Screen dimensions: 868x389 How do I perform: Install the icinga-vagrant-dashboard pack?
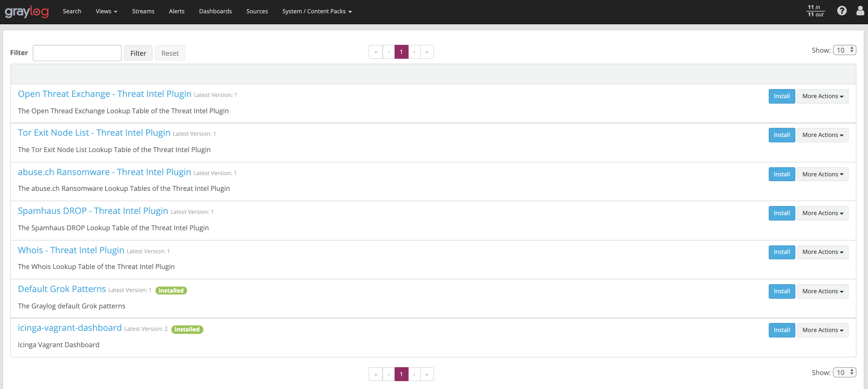[x=782, y=330]
